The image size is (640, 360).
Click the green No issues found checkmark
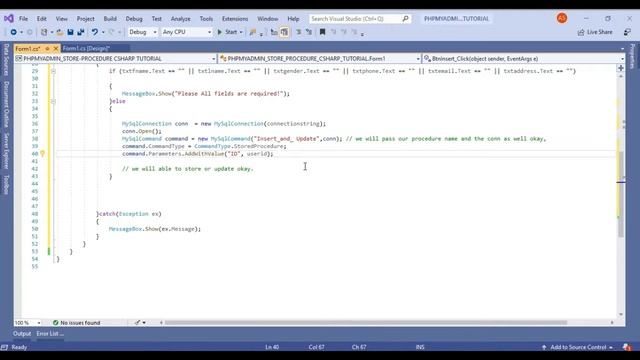tap(56, 322)
